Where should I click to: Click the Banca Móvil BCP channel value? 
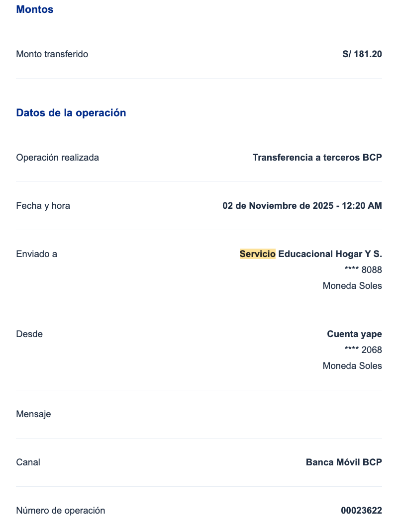344,462
